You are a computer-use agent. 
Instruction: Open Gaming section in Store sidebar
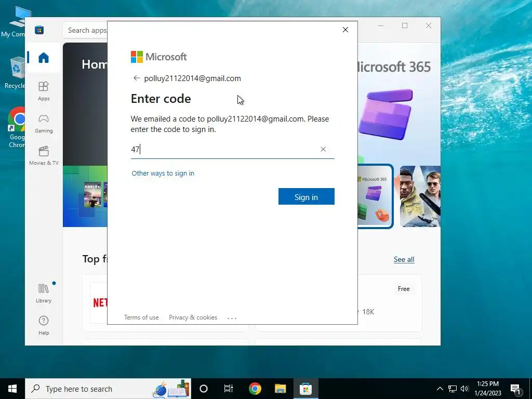(x=44, y=124)
